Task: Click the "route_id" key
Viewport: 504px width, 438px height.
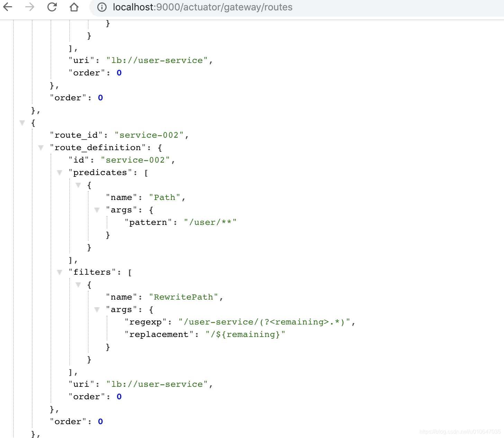Action: point(76,135)
